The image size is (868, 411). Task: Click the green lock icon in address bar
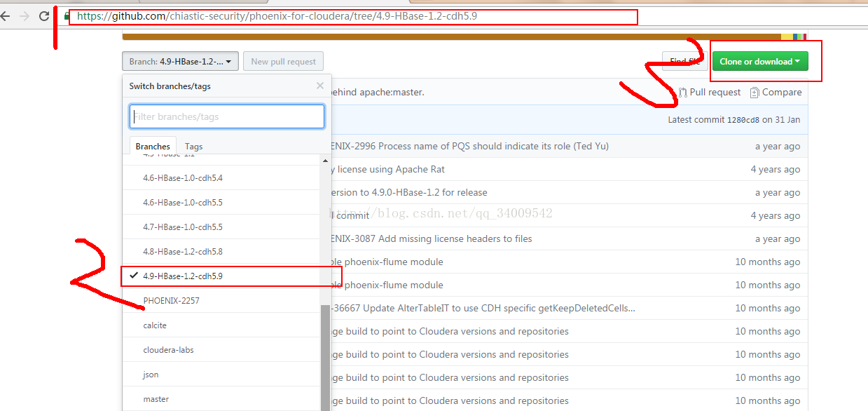tap(67, 15)
